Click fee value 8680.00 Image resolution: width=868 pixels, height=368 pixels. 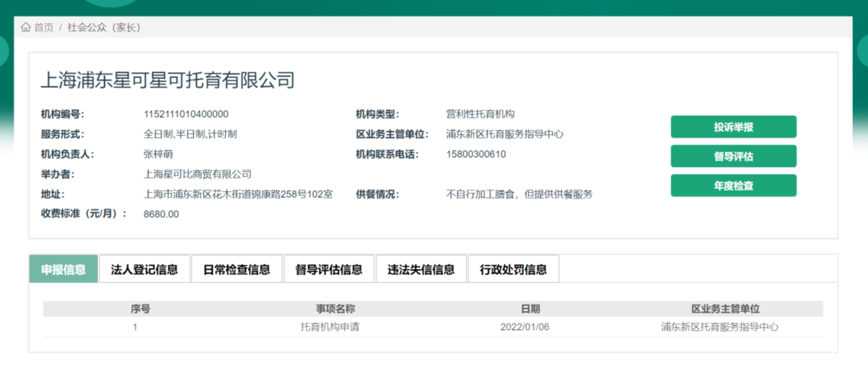[x=161, y=214]
